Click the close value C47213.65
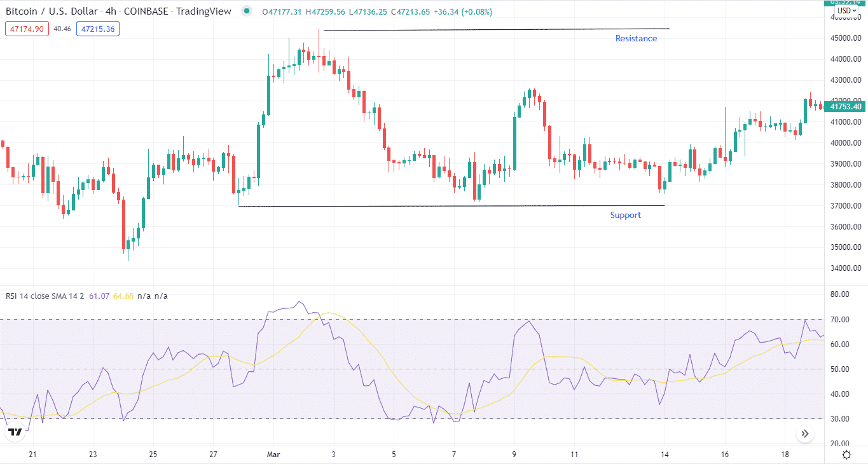 410,11
